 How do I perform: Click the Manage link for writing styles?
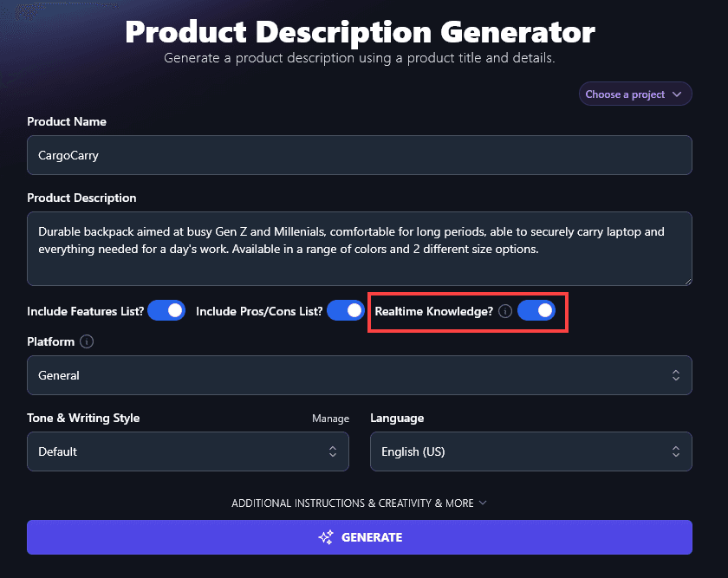330,418
